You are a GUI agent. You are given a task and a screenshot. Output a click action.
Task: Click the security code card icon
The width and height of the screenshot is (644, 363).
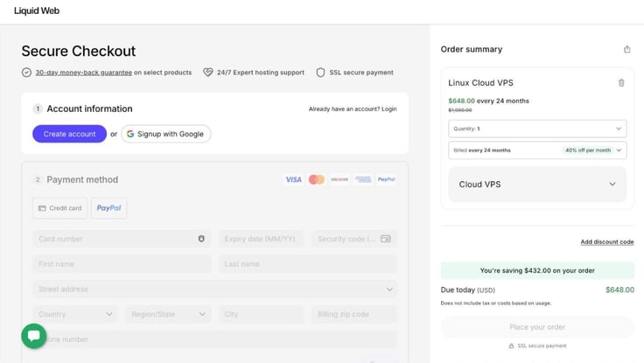pyautogui.click(x=385, y=239)
